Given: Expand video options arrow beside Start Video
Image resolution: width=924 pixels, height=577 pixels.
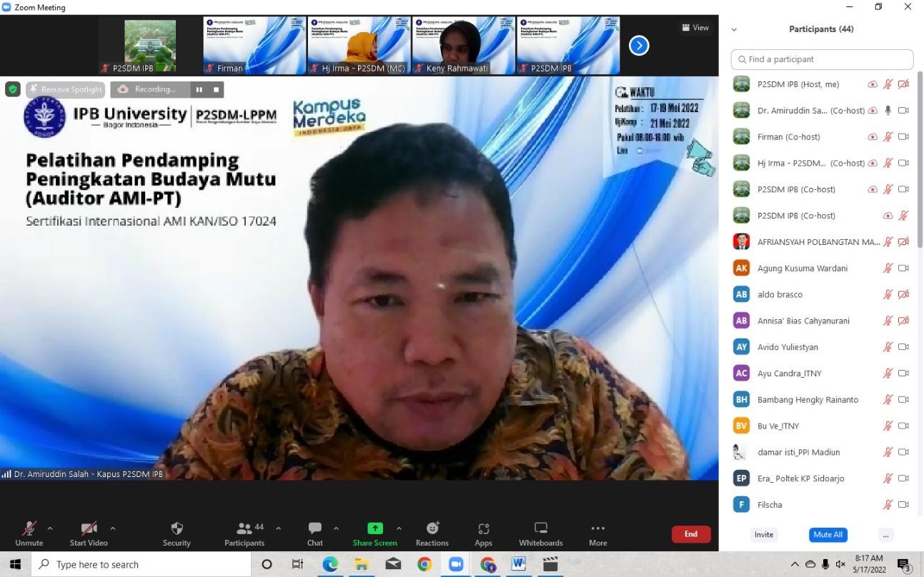Looking at the screenshot, I should click(112, 528).
